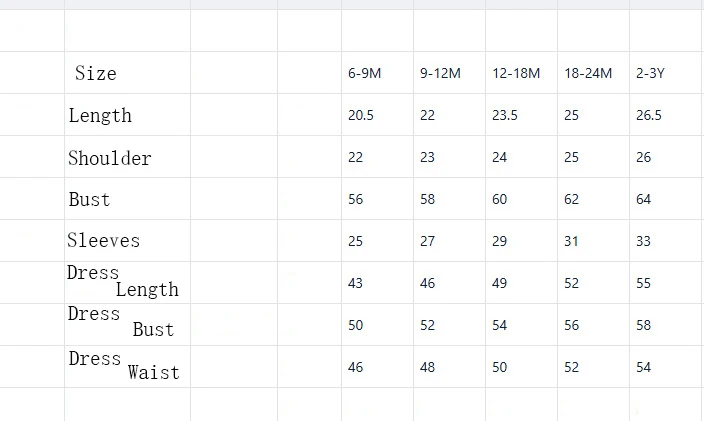Select Sleeves value 33 cell
The width and height of the screenshot is (704, 421).
point(644,241)
